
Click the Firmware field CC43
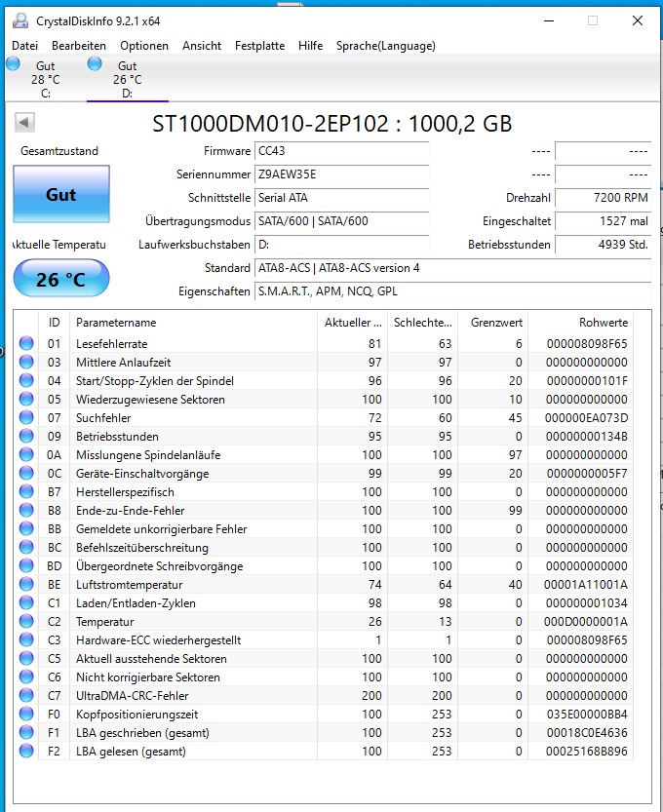click(341, 151)
